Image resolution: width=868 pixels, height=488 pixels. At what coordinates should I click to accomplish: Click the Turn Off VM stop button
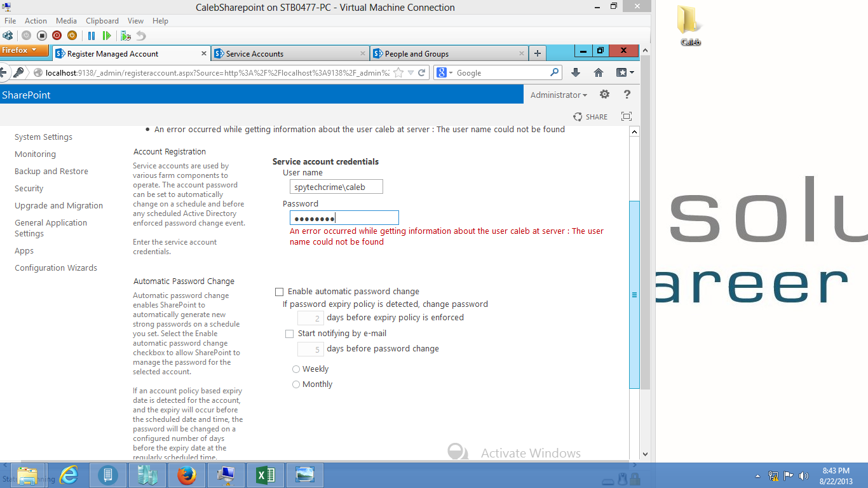42,36
